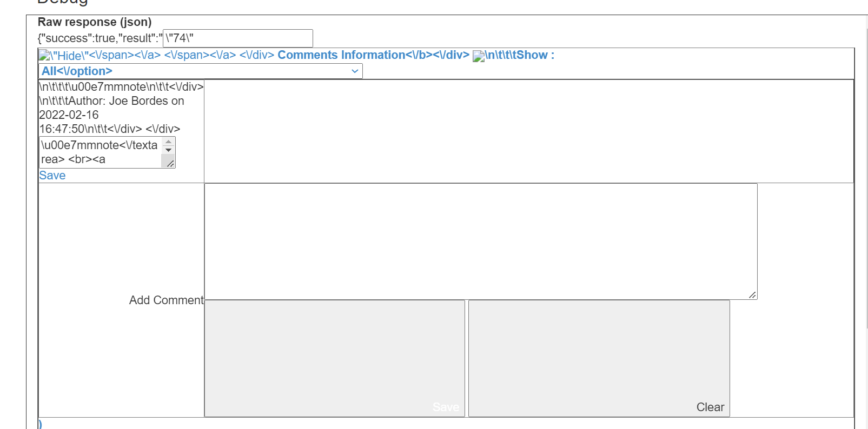Click the chevron arrow on the All dropdown
This screenshot has height=429, width=868.
click(x=355, y=71)
